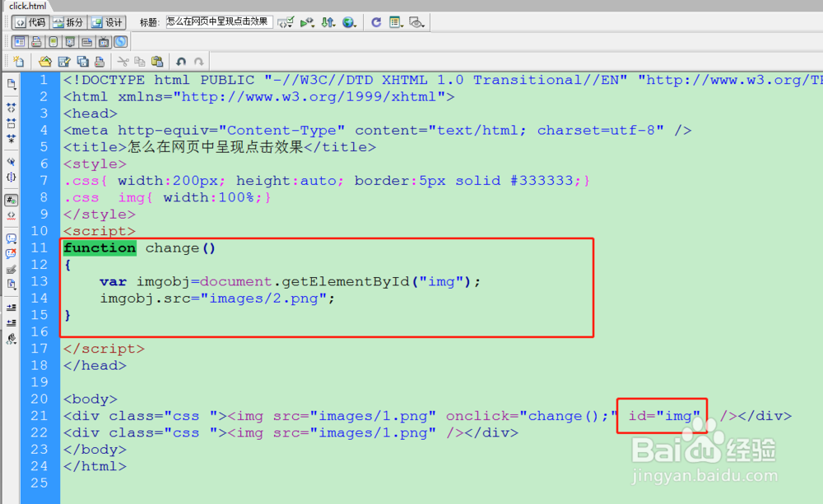Open the Recent Snippets dropdown
Screen dimensions: 823x504
coord(11,284)
